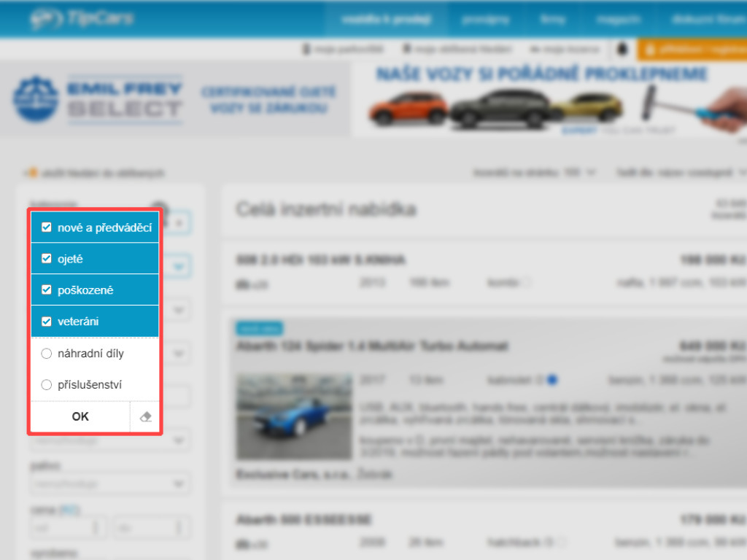747x560 pixels.
Task: Untick the 'veteráni' checkbox
Action: pos(47,322)
